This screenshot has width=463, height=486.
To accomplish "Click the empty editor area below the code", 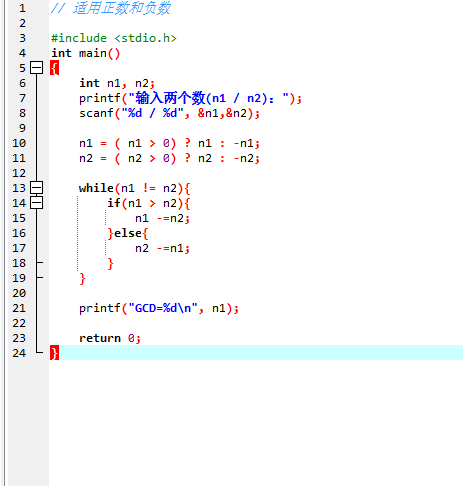I will 256,423.
